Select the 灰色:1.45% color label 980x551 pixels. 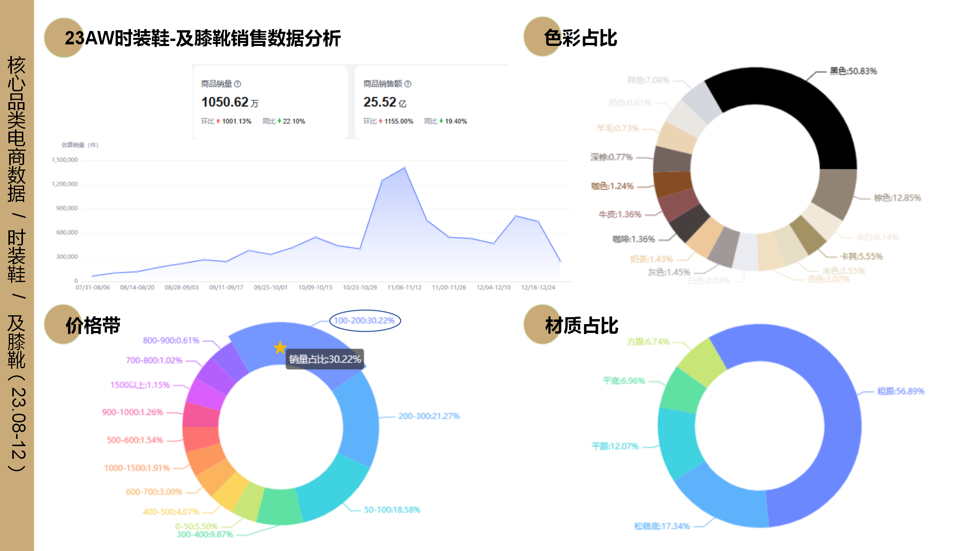[x=669, y=272]
